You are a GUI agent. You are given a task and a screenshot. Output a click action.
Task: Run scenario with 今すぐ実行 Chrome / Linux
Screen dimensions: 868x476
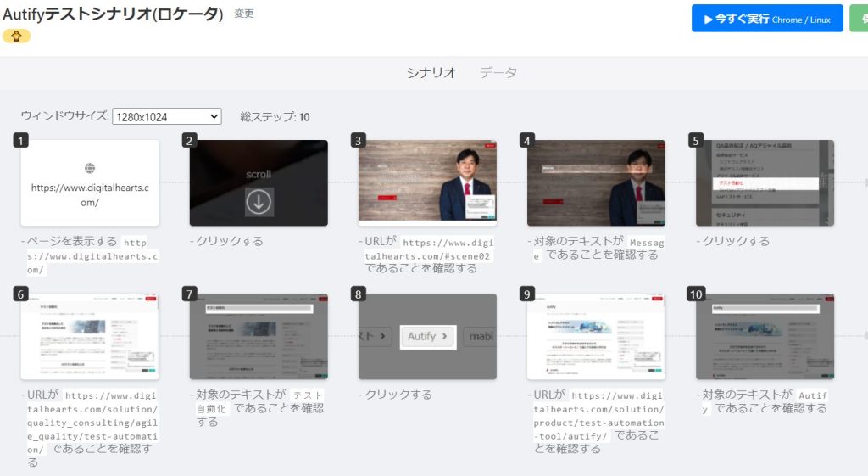(767, 19)
